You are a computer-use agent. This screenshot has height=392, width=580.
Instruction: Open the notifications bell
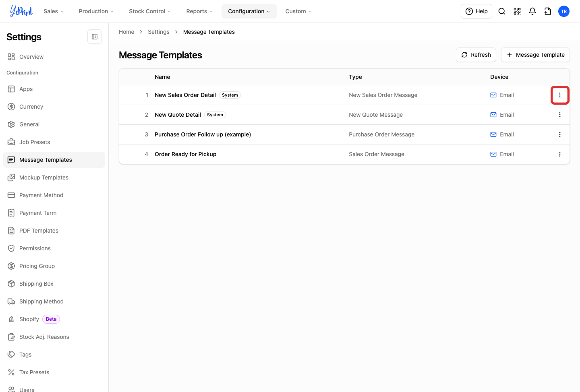532,11
